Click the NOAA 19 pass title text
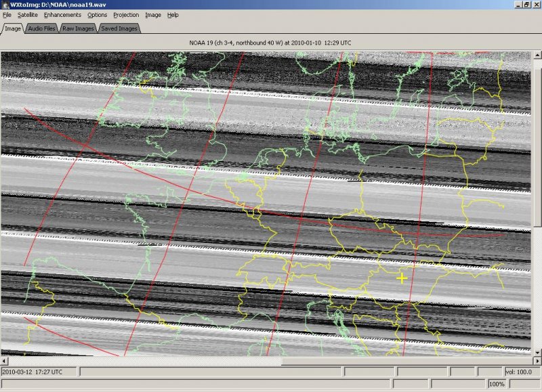 (270, 43)
